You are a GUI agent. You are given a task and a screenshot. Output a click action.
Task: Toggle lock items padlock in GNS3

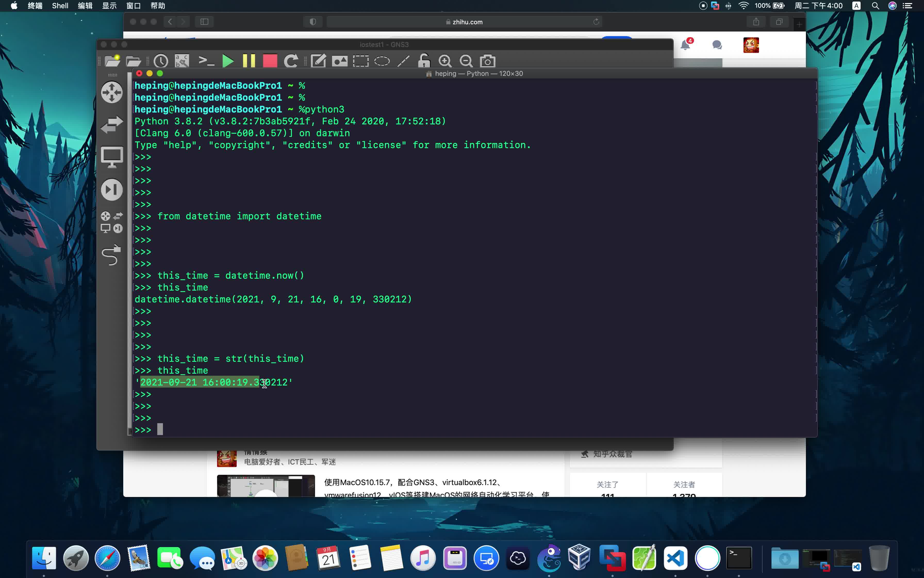424,61
